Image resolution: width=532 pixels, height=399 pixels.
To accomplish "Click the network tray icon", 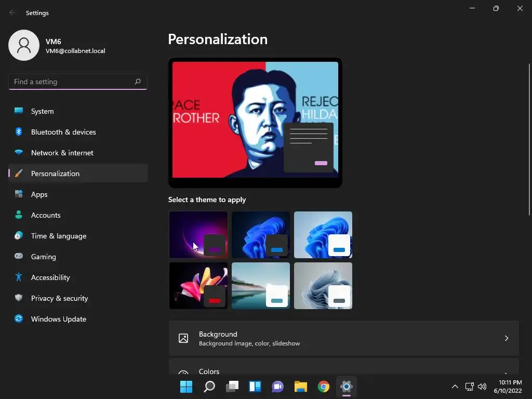I will point(469,387).
